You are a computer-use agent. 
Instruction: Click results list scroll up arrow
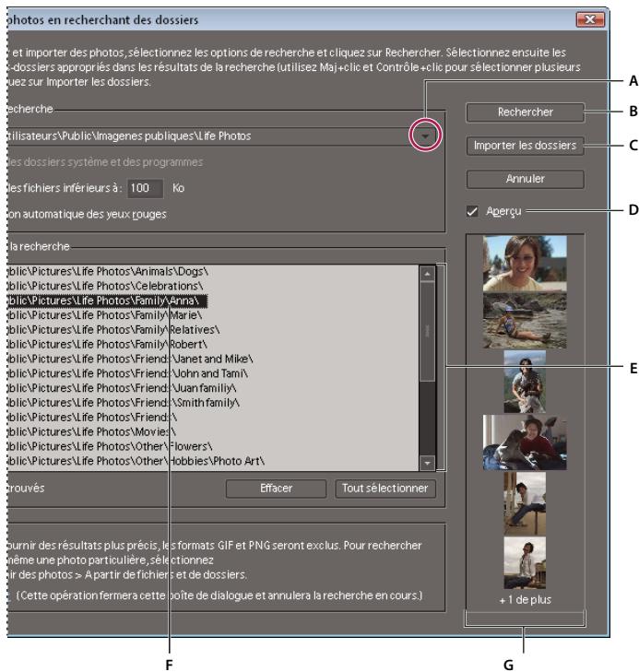coord(427,274)
